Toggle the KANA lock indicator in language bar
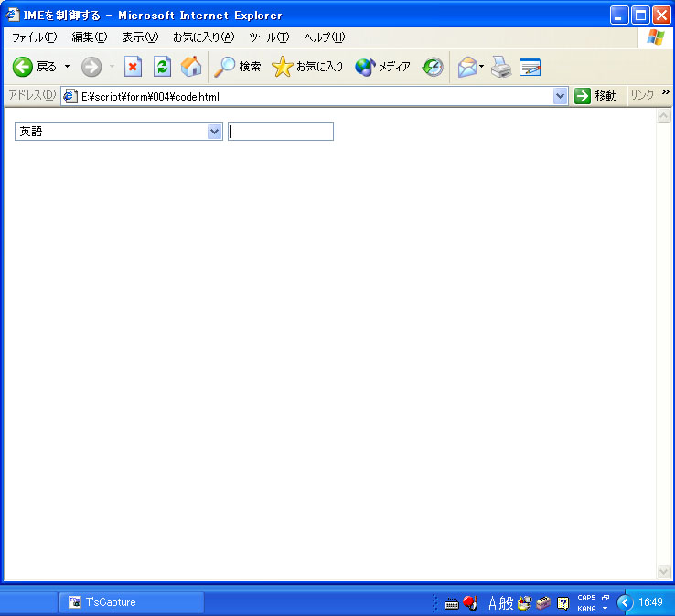675x616 pixels. (586, 608)
